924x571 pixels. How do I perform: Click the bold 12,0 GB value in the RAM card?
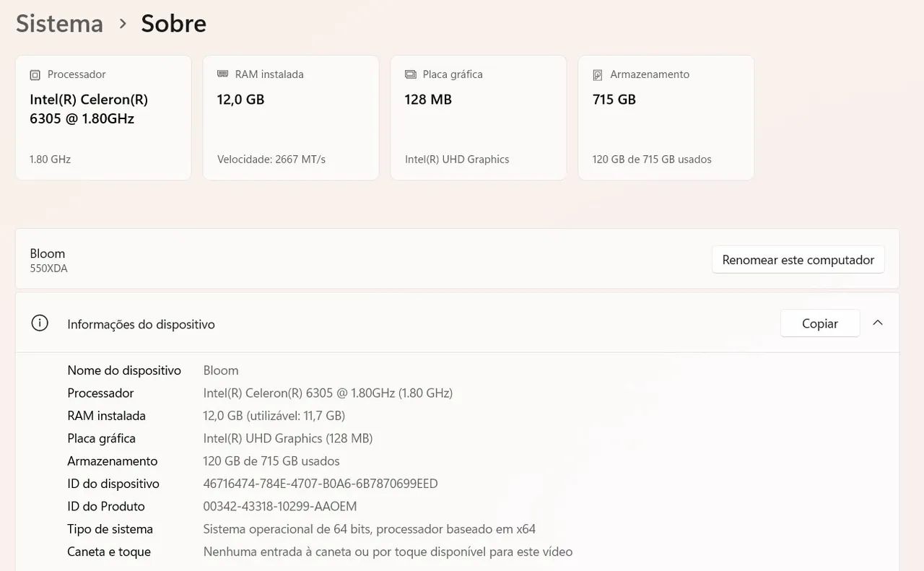click(x=241, y=100)
